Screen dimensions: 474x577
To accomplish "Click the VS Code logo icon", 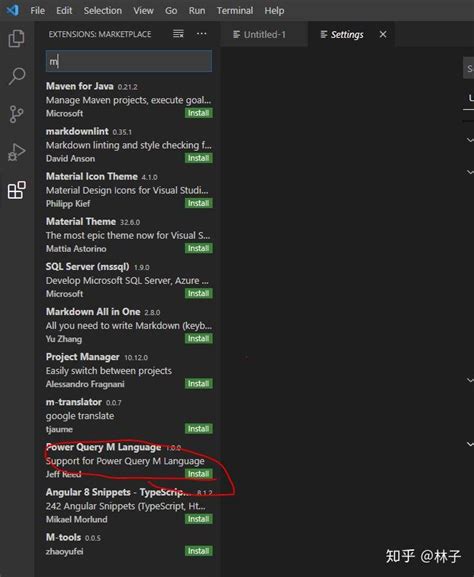I will (x=13, y=10).
